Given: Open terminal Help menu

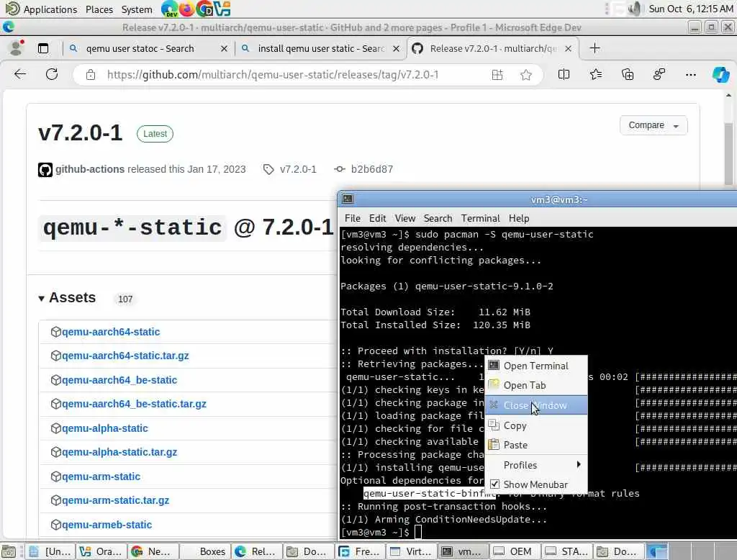Looking at the screenshot, I should [519, 218].
